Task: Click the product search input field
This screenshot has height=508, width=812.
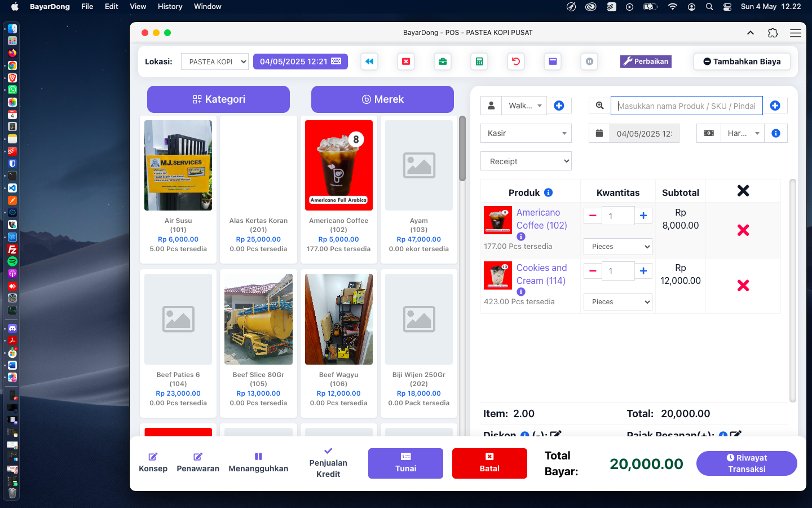Action: pos(686,106)
